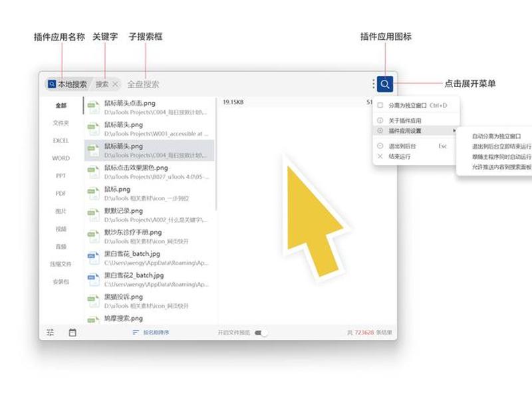532x399 pixels.
Task: Click the results list scrollbar
Action: (215, 154)
